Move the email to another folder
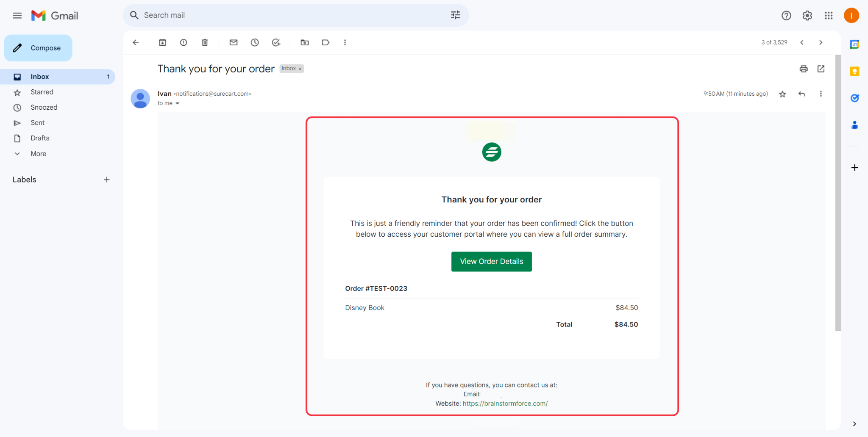 pyautogui.click(x=304, y=42)
